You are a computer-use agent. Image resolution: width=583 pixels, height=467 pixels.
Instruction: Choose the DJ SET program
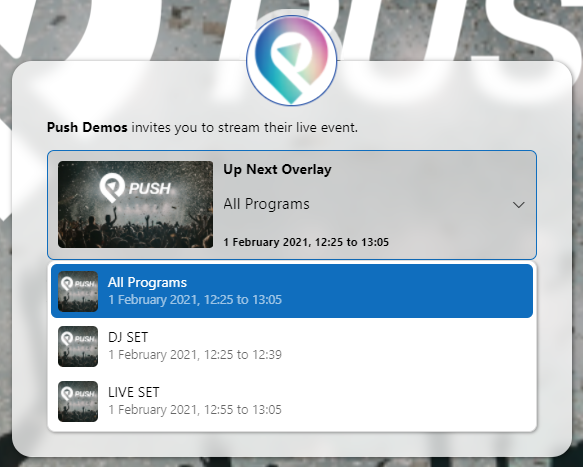292,346
